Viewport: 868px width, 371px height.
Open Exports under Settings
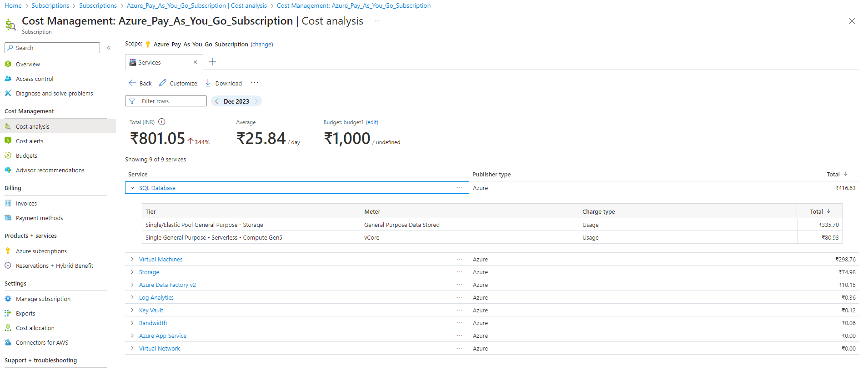(x=25, y=313)
